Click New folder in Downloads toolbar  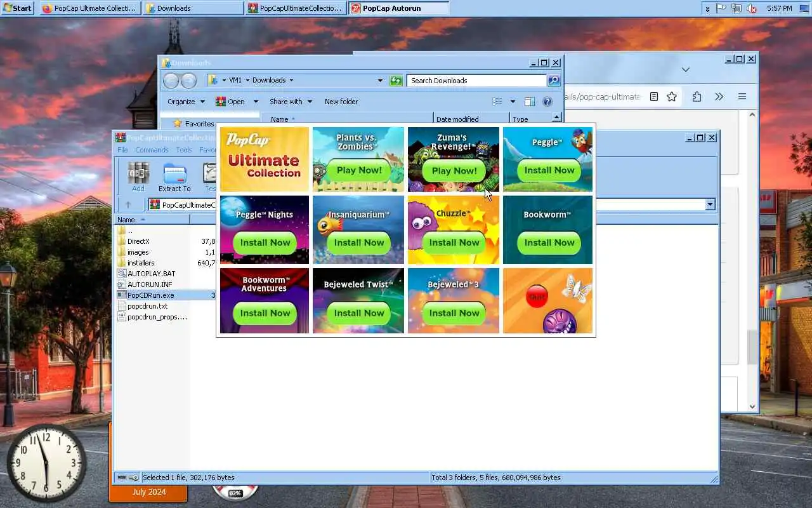click(x=341, y=102)
